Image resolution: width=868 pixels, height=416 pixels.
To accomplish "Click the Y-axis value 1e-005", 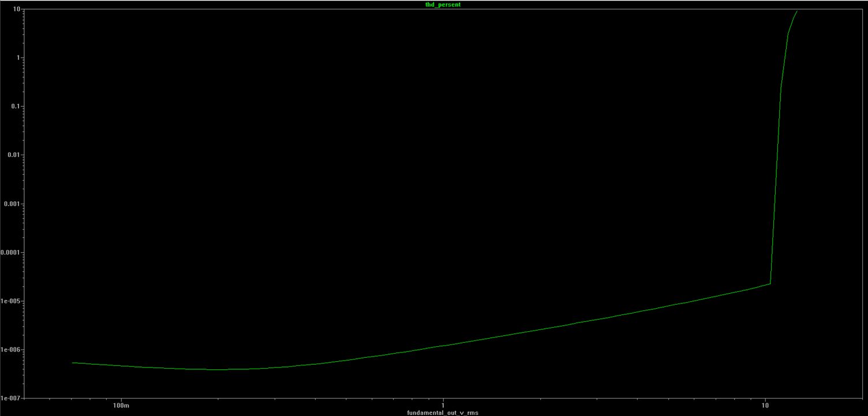I will click(12, 301).
